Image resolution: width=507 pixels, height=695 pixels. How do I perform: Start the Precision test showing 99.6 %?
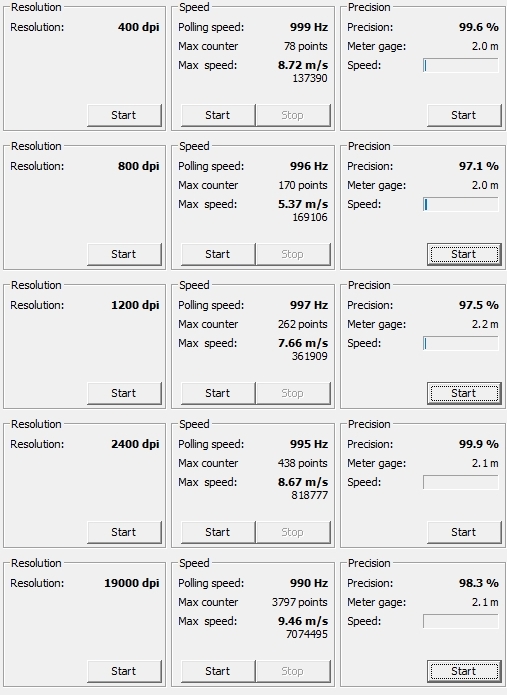pyautogui.click(x=464, y=115)
